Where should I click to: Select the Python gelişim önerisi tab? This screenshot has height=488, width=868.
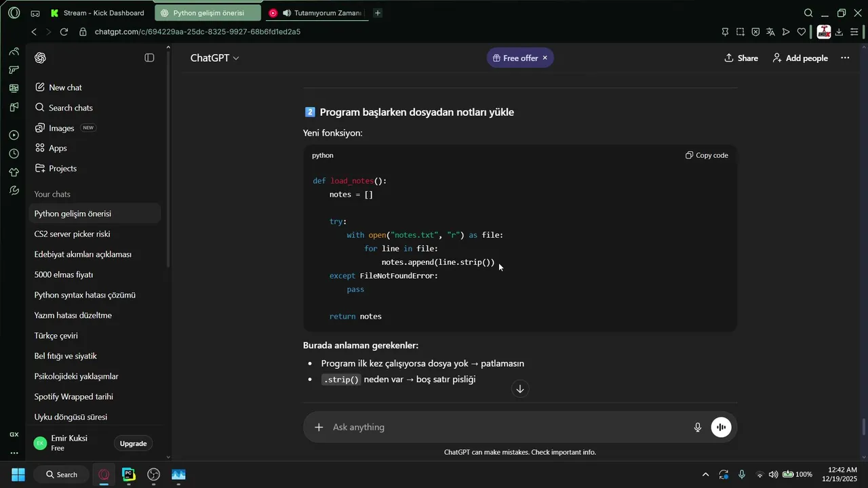(x=208, y=13)
